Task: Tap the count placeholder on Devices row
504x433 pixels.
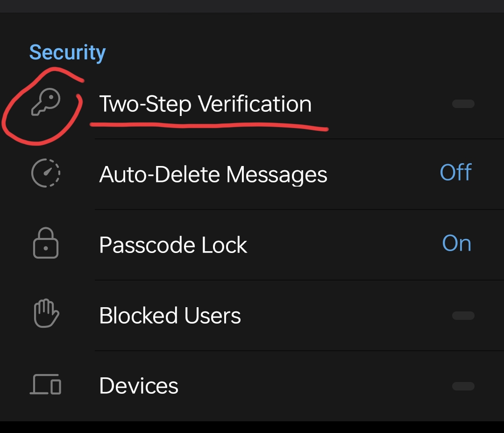Action: (x=463, y=386)
